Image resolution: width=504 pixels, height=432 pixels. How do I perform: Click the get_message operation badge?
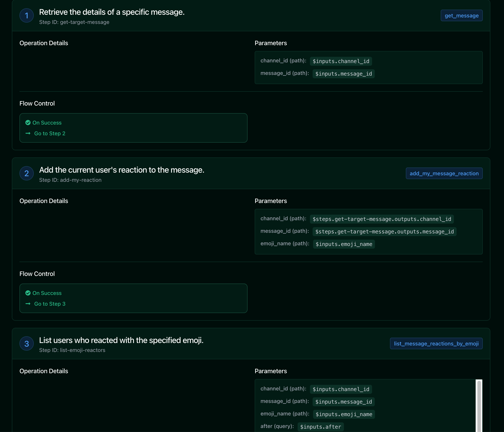(x=462, y=16)
